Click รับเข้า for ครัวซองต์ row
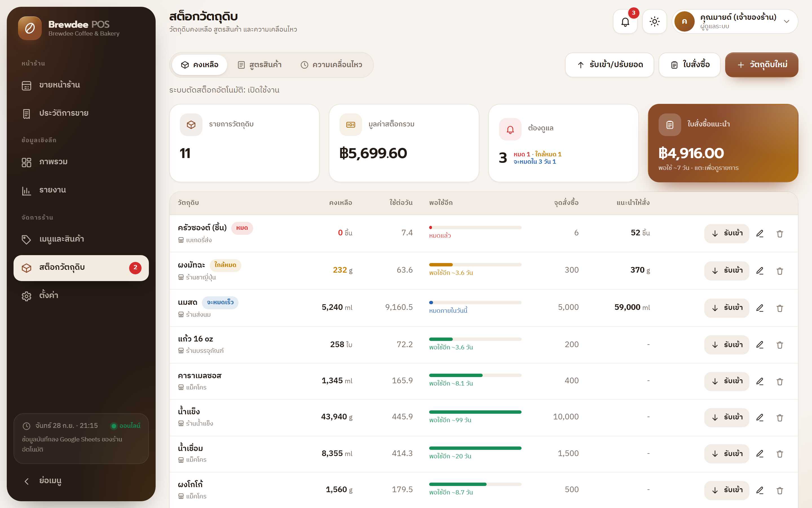 [727, 233]
